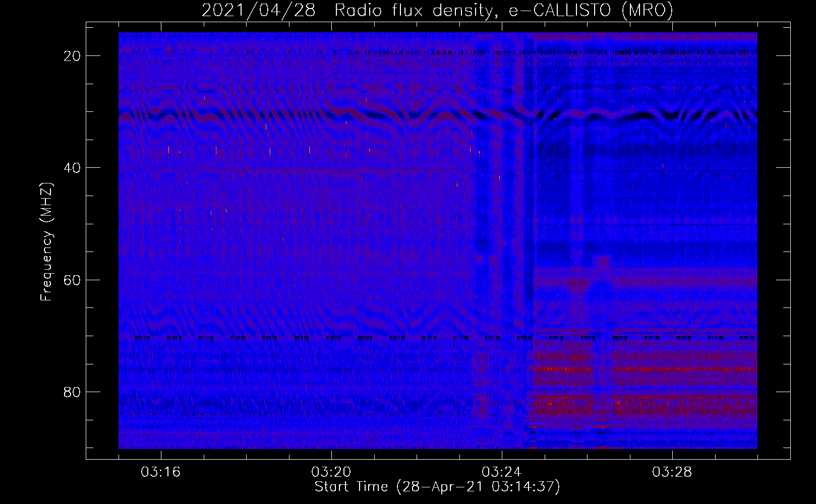
Task: Click the 80 MHz frequency tick label
Action: pos(73,392)
